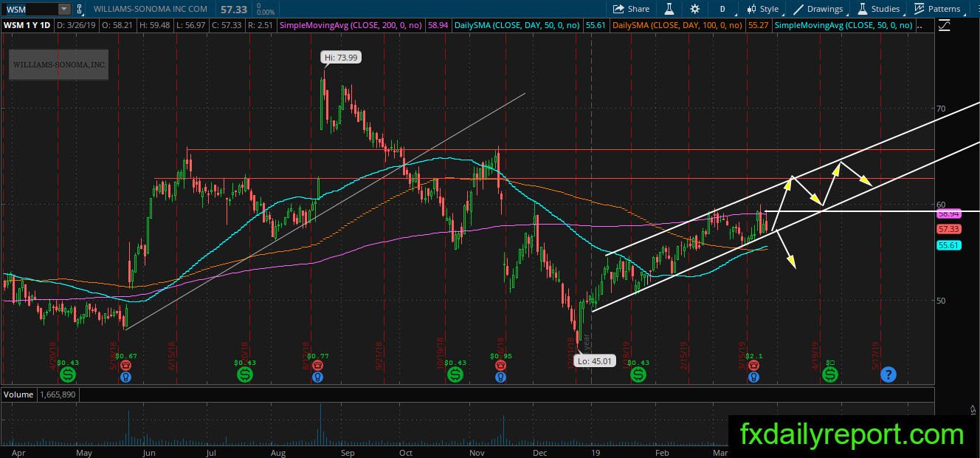The width and height of the screenshot is (980, 458).
Task: Open the D timeframe selector
Action: (722, 9)
